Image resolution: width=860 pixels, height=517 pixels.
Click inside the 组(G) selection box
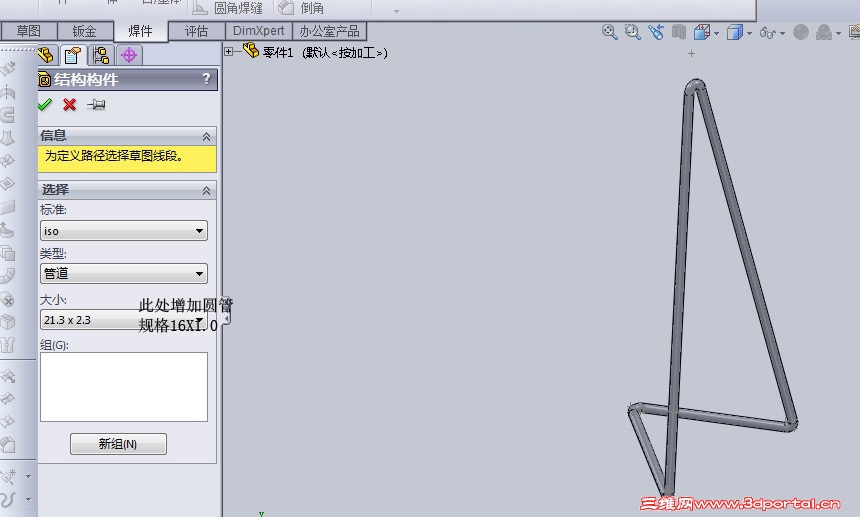pyautogui.click(x=124, y=387)
